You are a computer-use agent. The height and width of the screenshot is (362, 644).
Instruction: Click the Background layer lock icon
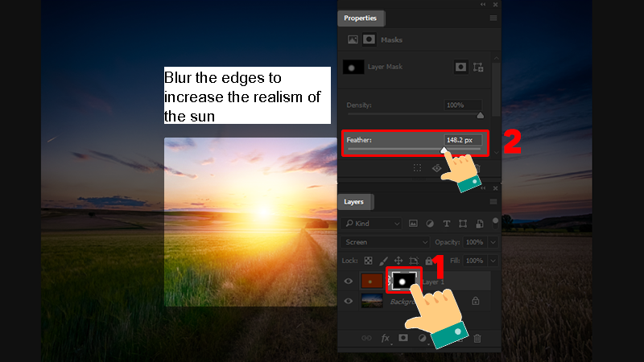pos(475,301)
